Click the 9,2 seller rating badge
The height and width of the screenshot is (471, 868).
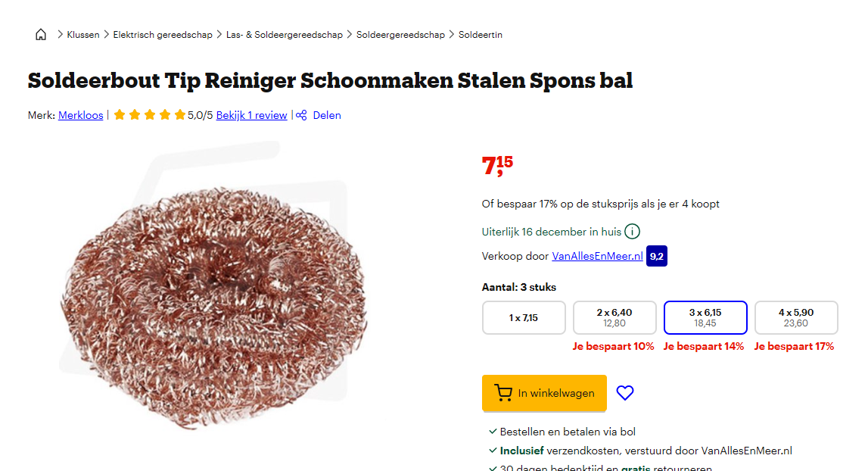[x=657, y=256]
